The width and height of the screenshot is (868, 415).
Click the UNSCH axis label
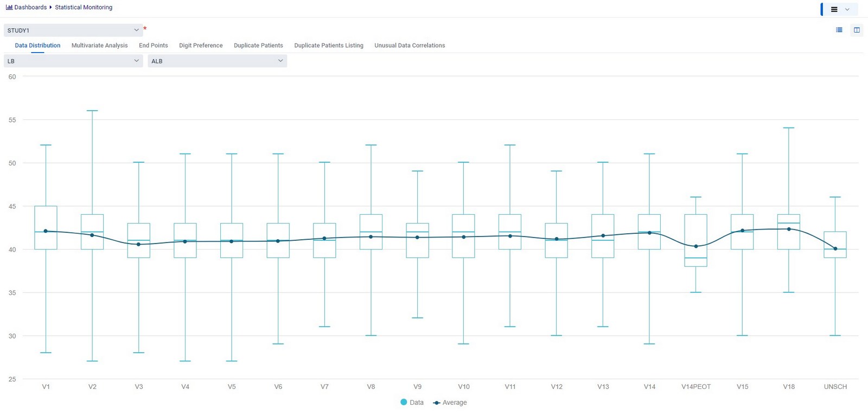(835, 387)
